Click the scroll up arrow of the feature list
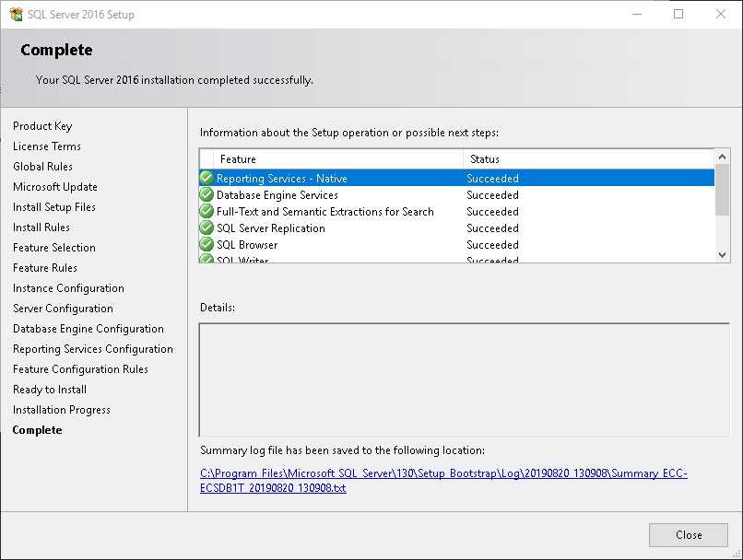Viewport: 743px width, 560px height. [722, 157]
